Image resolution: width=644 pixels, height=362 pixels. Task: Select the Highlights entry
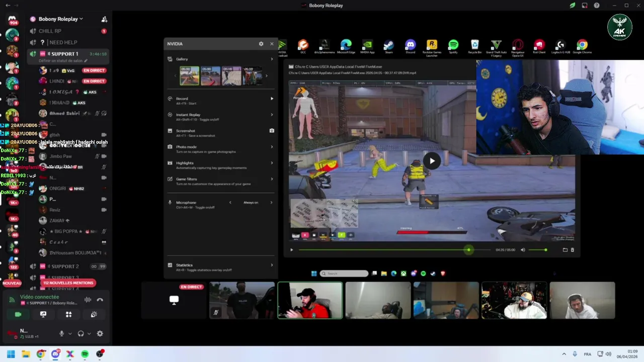coord(221,165)
